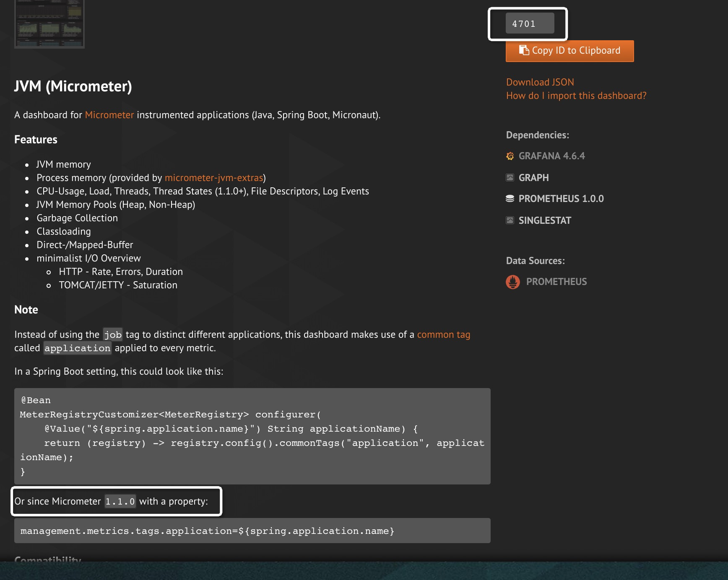Select the dashboard ID field showing 4701

coord(530,23)
